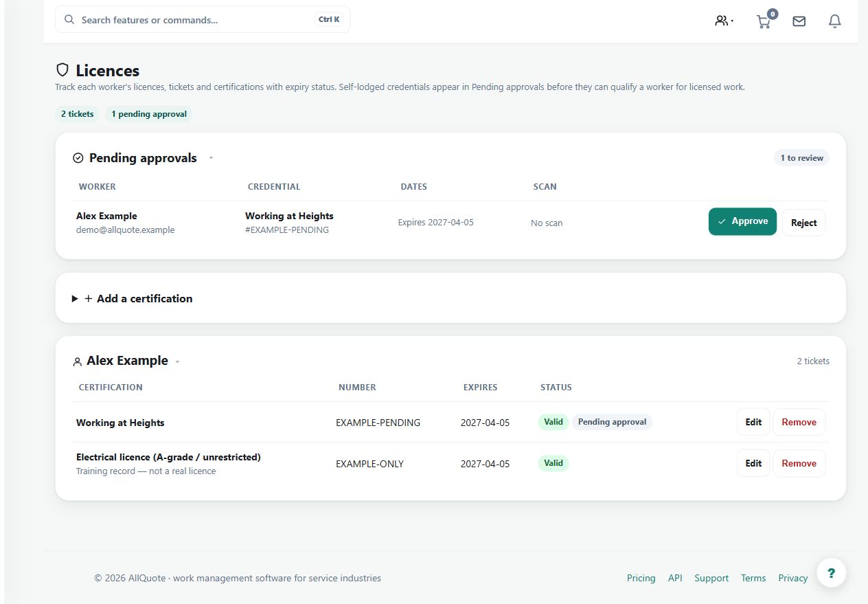
Task: Collapse the Alex Example tickets section
Action: point(177,361)
